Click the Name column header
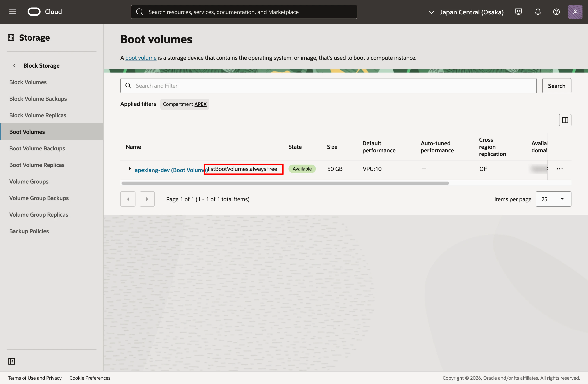588x384 pixels. (133, 147)
